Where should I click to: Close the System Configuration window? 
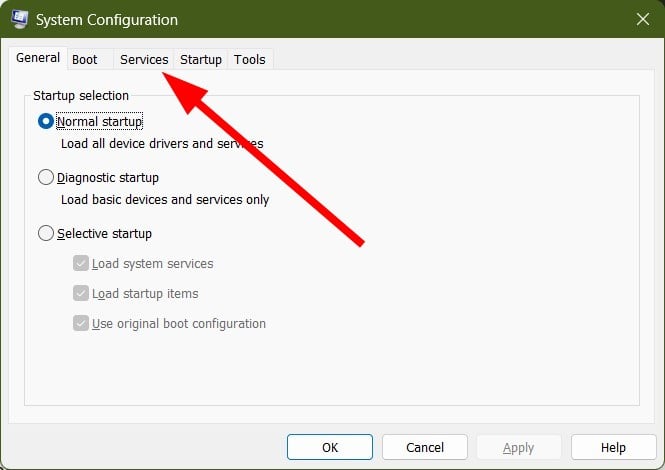click(x=643, y=19)
